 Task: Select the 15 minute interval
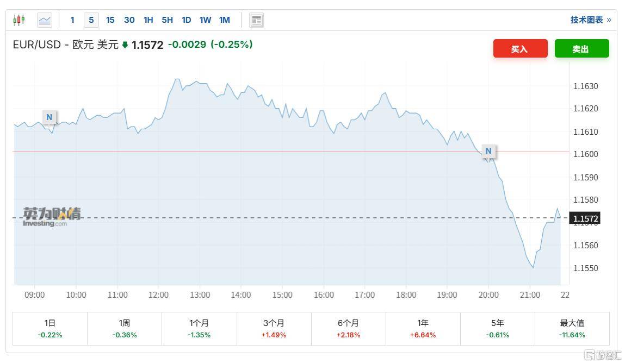[110, 20]
